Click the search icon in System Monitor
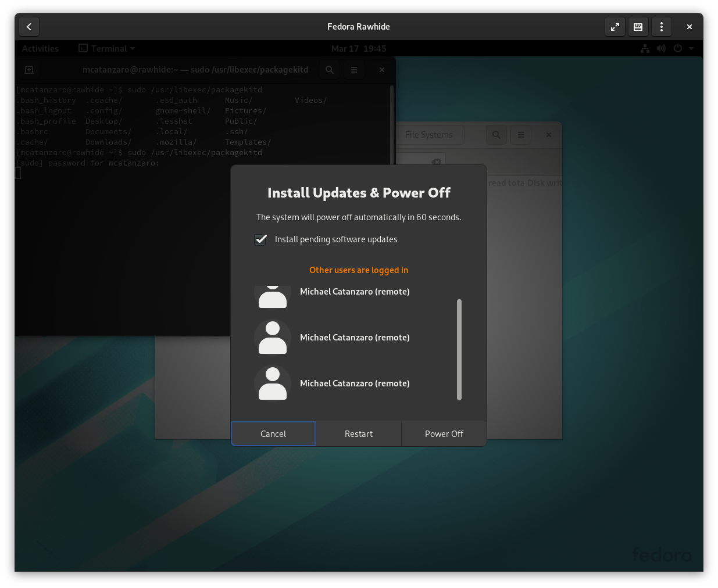 coord(496,135)
